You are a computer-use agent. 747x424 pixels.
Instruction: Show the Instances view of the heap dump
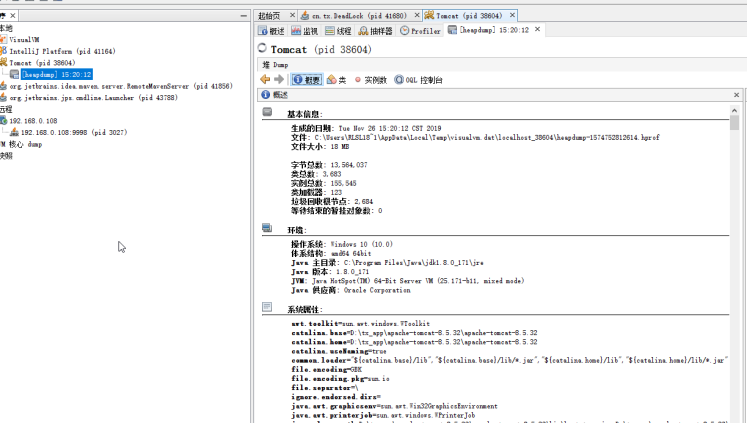(x=370, y=80)
